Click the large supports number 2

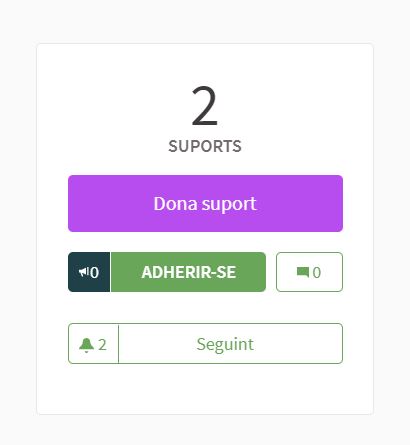click(205, 106)
